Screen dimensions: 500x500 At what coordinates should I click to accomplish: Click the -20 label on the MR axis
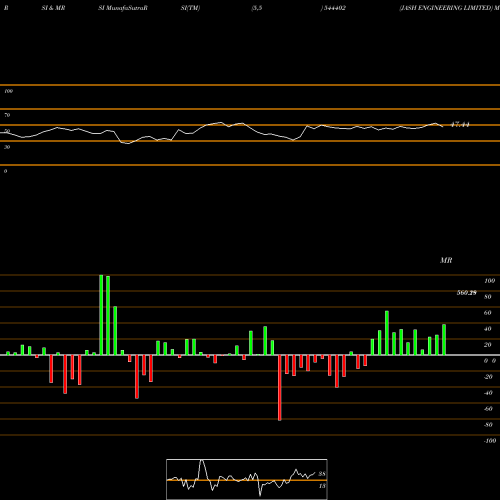pos(488,377)
